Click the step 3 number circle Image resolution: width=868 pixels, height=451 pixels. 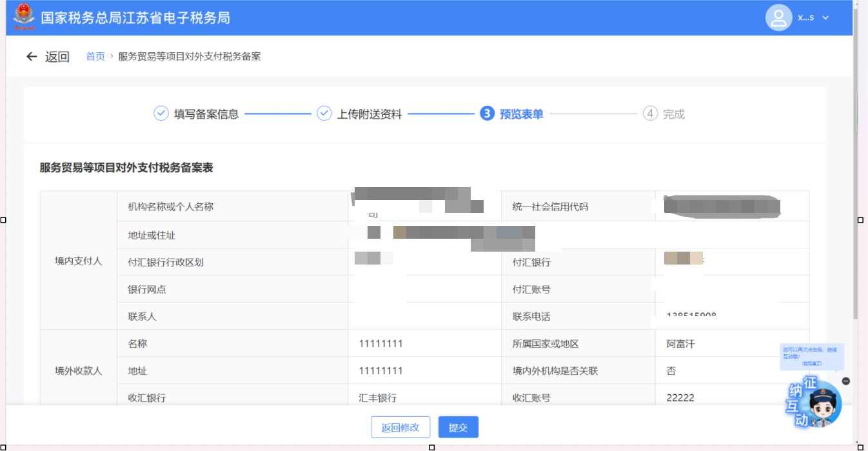(488, 114)
